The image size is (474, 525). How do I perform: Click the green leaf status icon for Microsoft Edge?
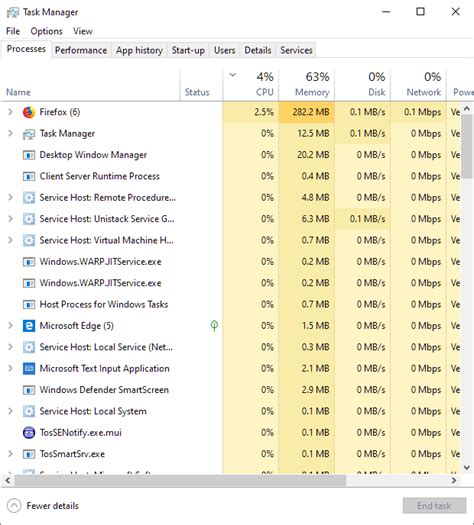point(214,325)
